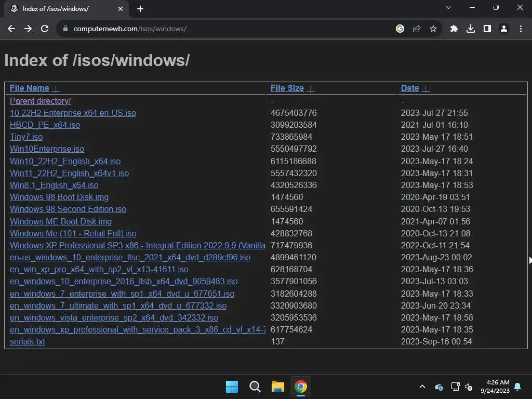Click the address bar URL
Viewport: 532px width, 399px height.
coord(130,29)
